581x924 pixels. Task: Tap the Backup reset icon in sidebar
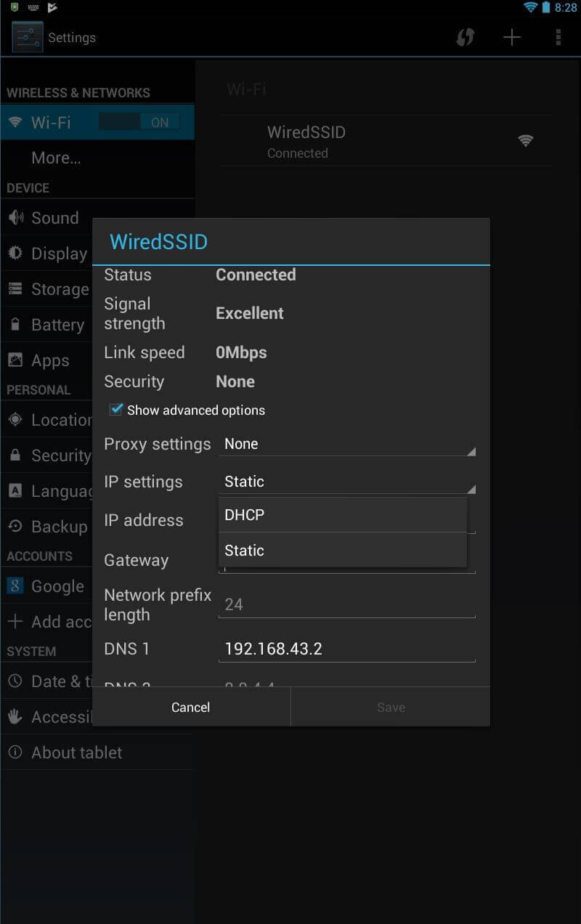click(x=15, y=526)
